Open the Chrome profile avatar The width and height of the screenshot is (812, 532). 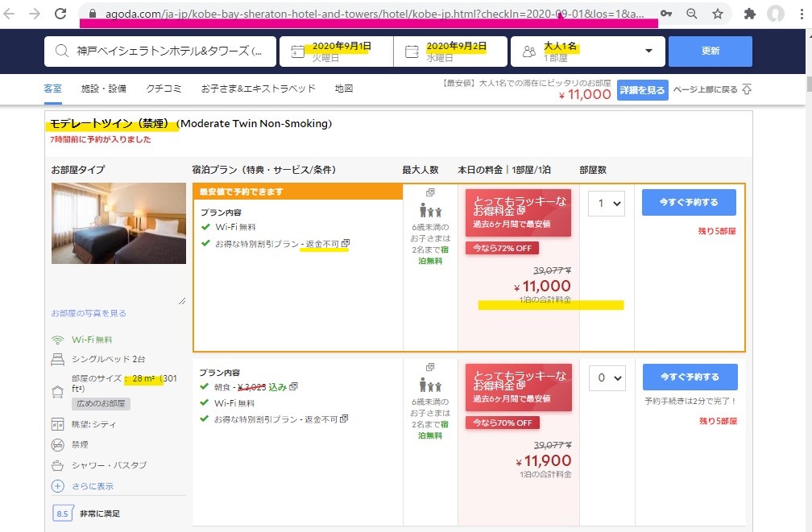pos(775,14)
